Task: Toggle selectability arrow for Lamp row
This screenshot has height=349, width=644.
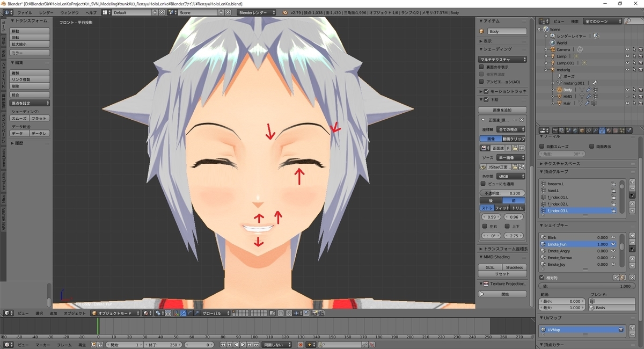Action: tap(634, 56)
